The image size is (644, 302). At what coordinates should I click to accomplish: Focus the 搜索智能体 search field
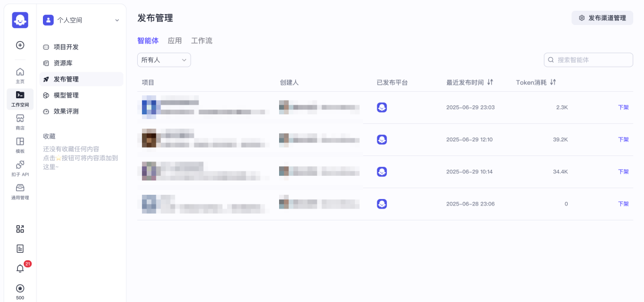[589, 60]
